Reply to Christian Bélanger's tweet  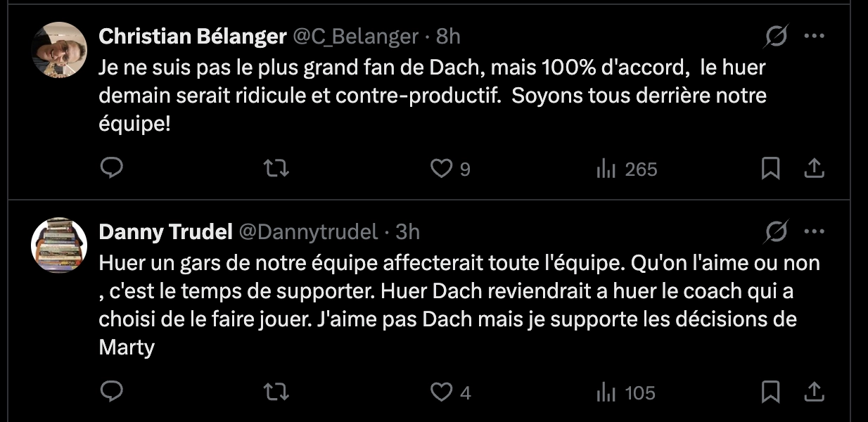point(112,168)
